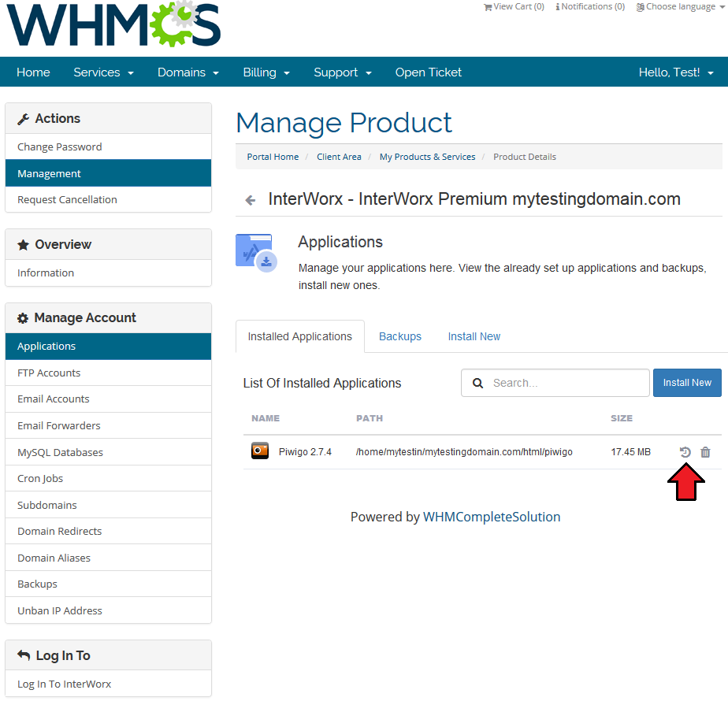Open Unban IP Address
Viewport: 728px width, 701px height.
[x=108, y=610]
